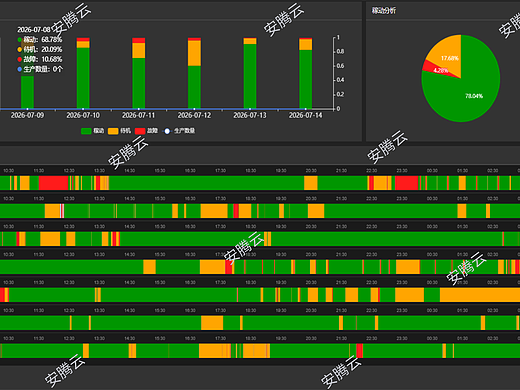Click long orange block at end of fifth timeline row
This screenshot has height=390, width=520.
pyautogui.click(x=480, y=295)
